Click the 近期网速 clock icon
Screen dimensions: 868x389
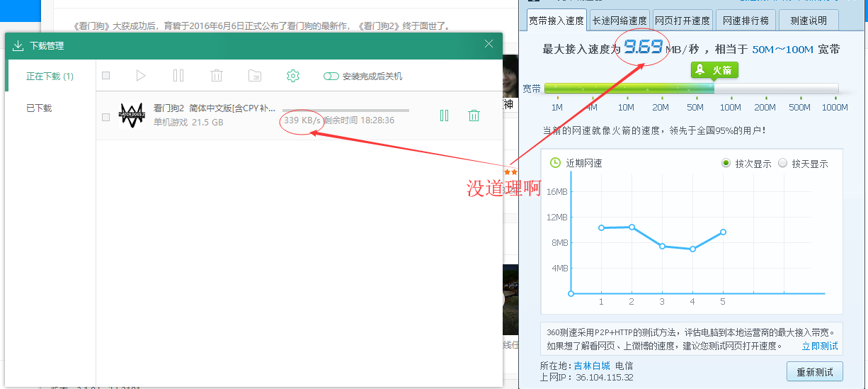555,162
